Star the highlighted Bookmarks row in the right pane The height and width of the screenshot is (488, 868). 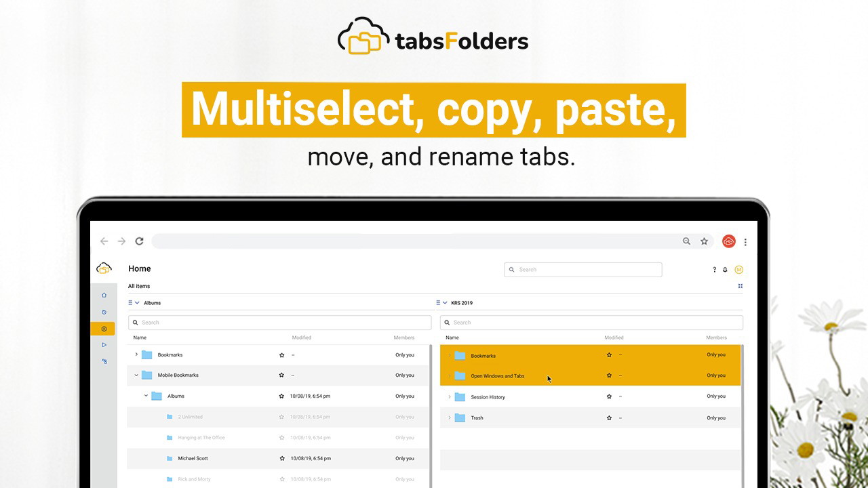(x=609, y=354)
